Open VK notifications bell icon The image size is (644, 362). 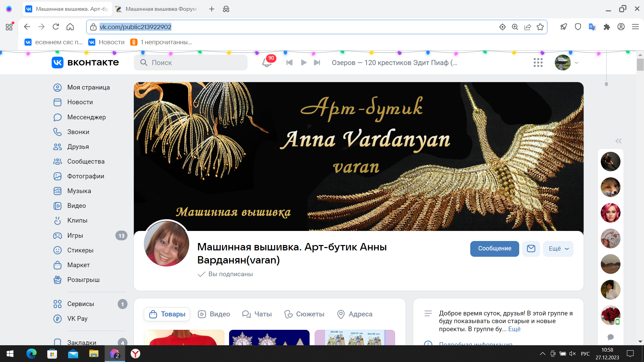[x=267, y=62]
